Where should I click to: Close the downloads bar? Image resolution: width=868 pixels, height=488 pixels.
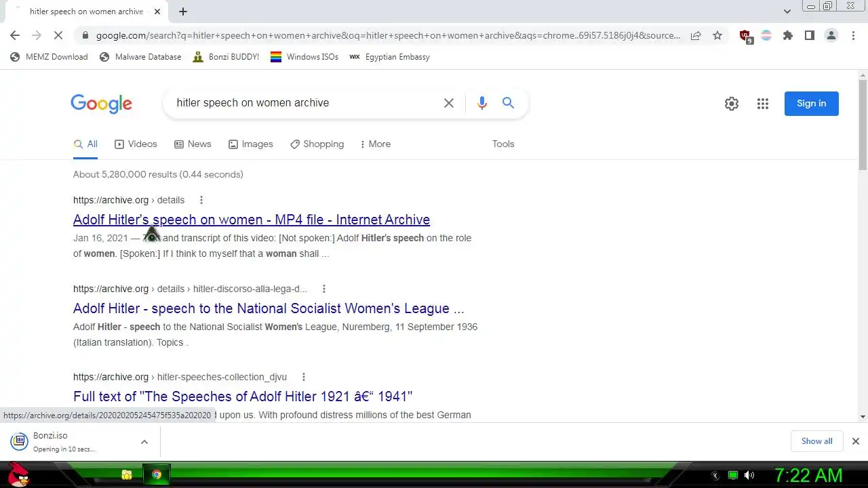click(x=856, y=441)
